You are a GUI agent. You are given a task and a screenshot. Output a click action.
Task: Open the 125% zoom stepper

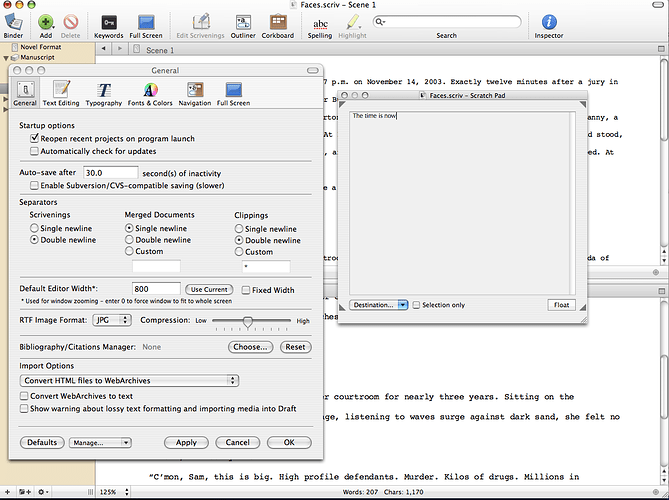[127, 492]
